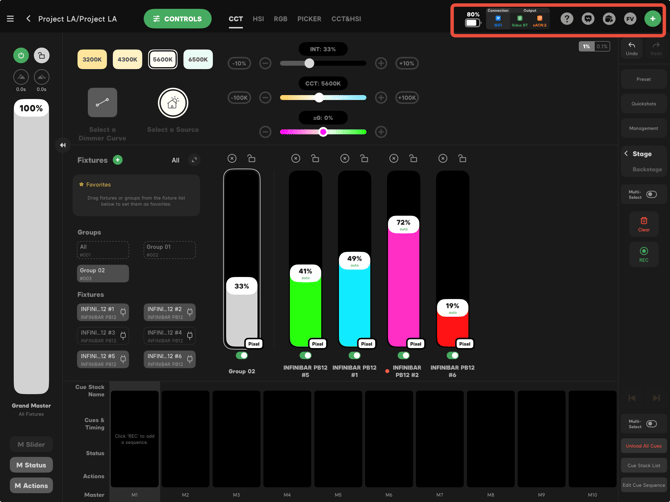Image resolution: width=670 pixels, height=502 pixels.
Task: Increase green-magenta with the plus icon
Action: tap(381, 132)
